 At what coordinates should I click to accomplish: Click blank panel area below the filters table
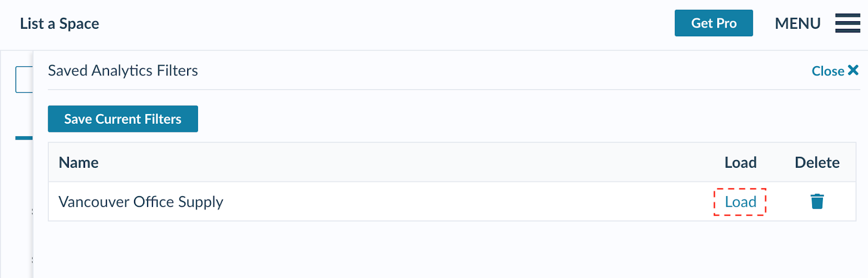coord(434,250)
